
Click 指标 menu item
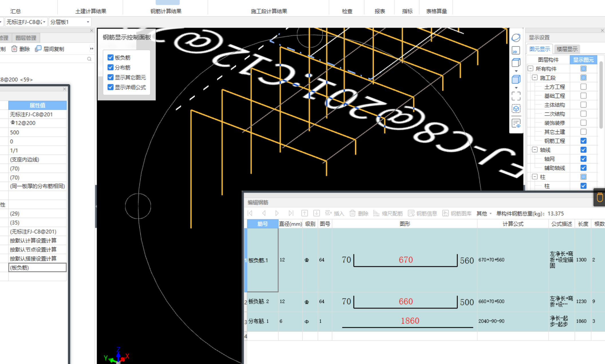[407, 11]
